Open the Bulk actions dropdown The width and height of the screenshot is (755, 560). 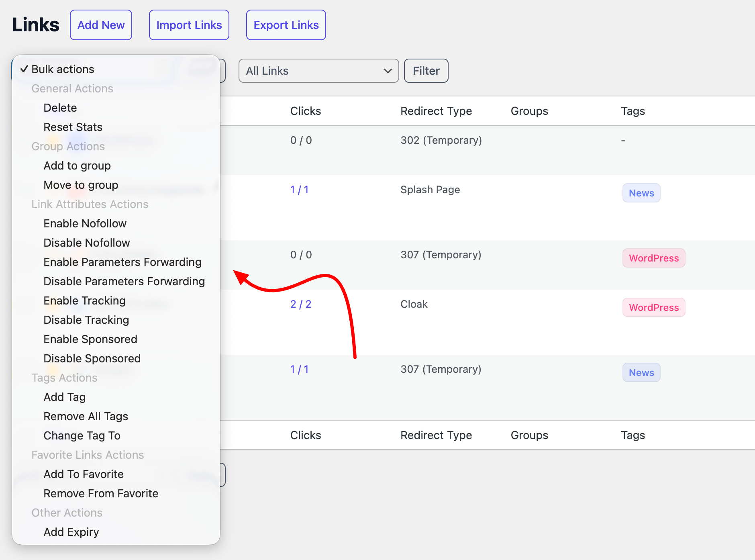(x=63, y=69)
